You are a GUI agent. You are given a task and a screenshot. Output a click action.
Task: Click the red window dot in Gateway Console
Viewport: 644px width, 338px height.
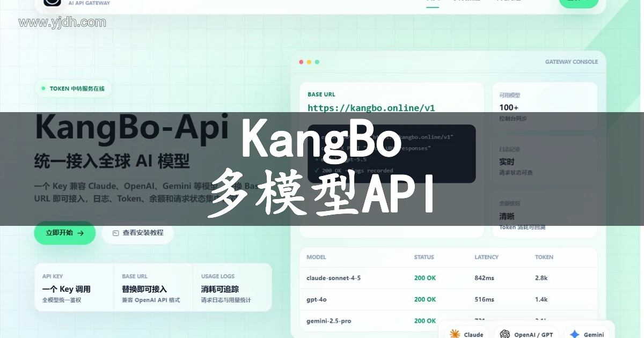click(x=301, y=62)
